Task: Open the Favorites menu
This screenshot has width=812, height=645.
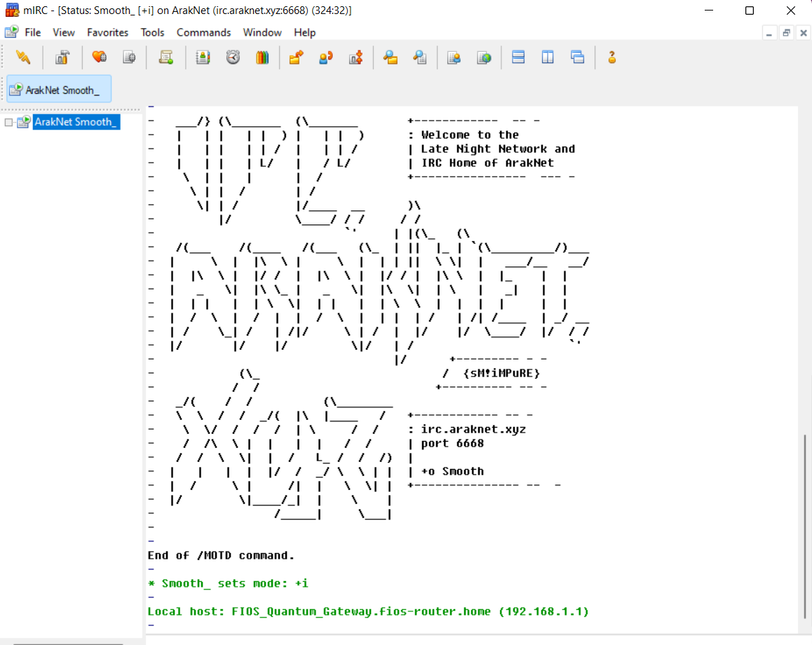Action: (108, 32)
